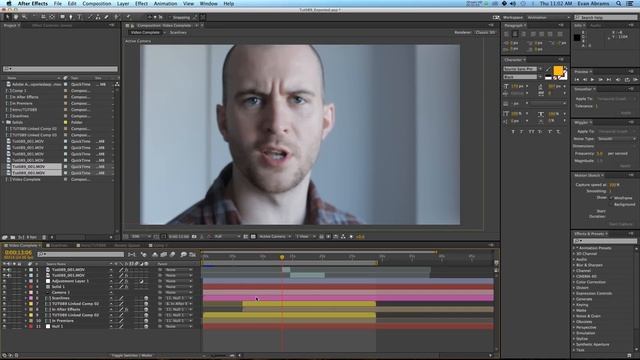The height and width of the screenshot is (360, 640).
Task: Select the Brush tool
Action: click(x=90, y=17)
